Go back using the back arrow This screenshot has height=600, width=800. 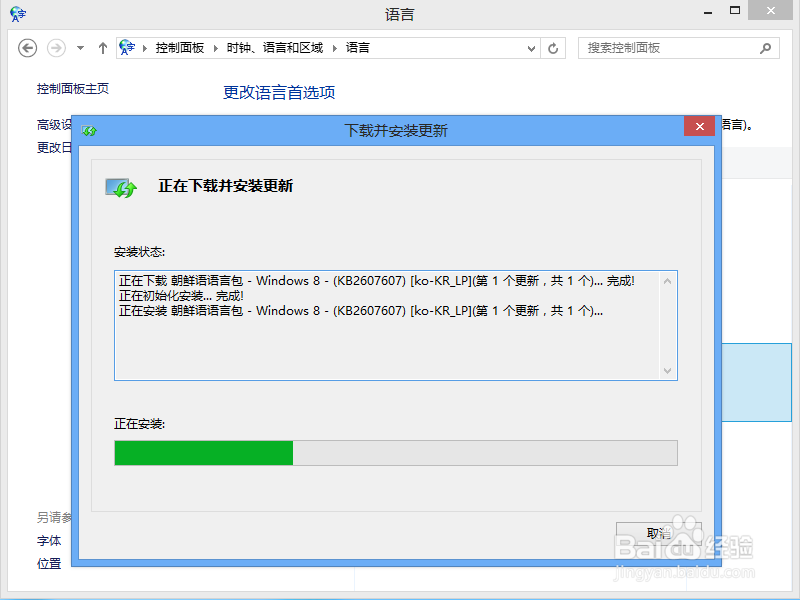(x=27, y=48)
